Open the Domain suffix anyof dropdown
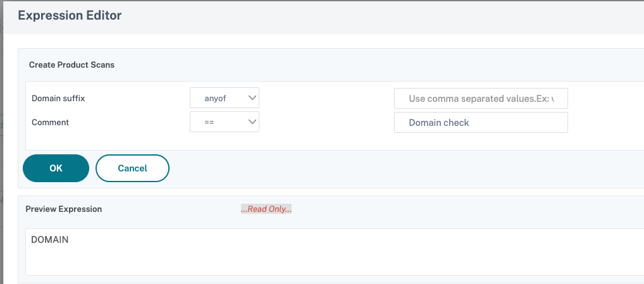This screenshot has height=284, width=644. coord(224,98)
